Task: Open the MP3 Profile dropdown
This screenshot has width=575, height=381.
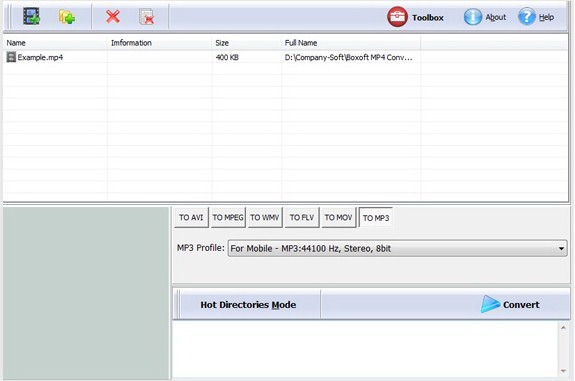Action: (398, 249)
